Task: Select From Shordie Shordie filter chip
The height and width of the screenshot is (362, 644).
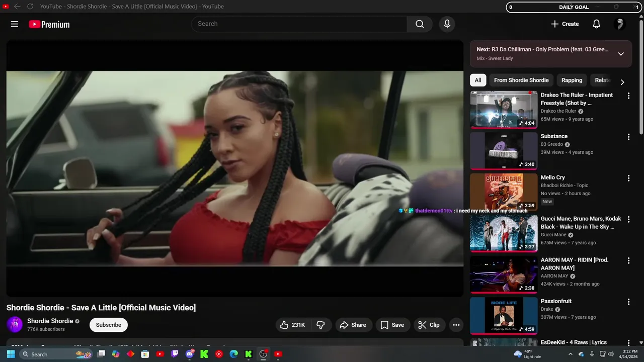Action: (x=521, y=80)
